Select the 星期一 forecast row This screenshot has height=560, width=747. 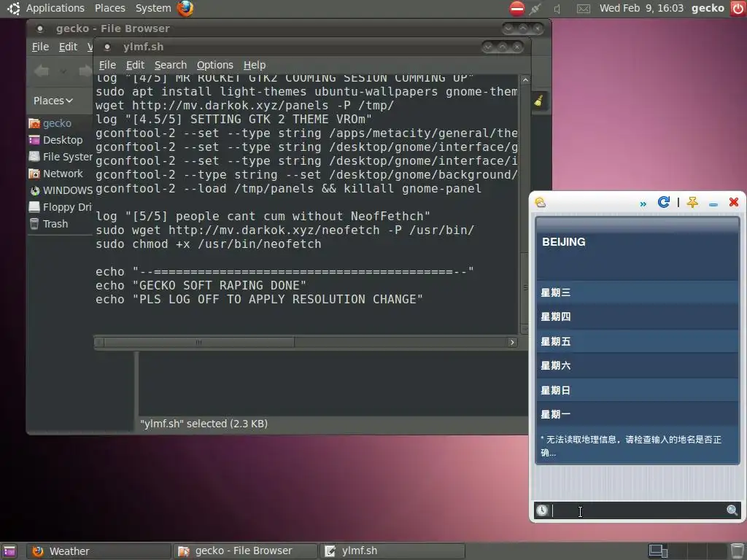click(x=637, y=414)
